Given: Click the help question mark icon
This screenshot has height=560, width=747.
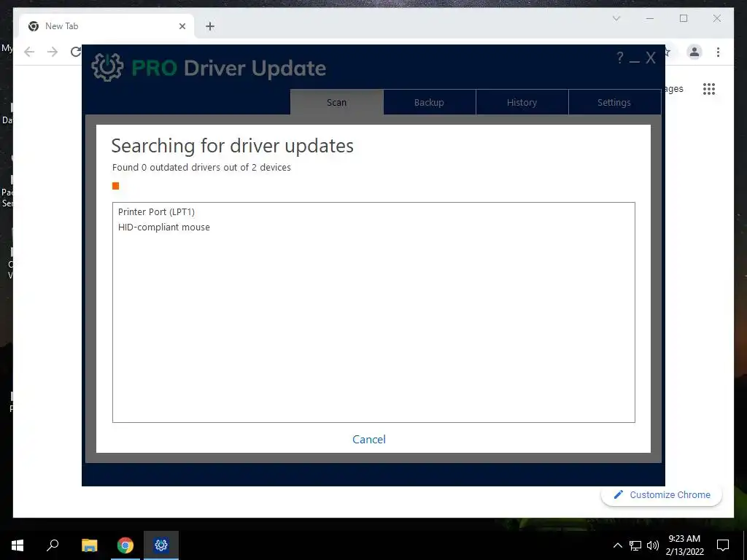Looking at the screenshot, I should coord(620,58).
